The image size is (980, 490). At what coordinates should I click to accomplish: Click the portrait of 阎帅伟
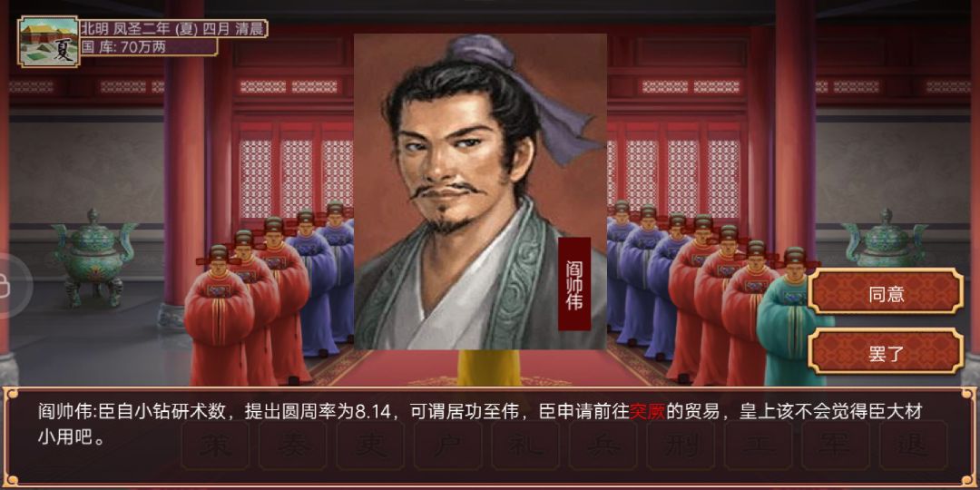(480, 191)
